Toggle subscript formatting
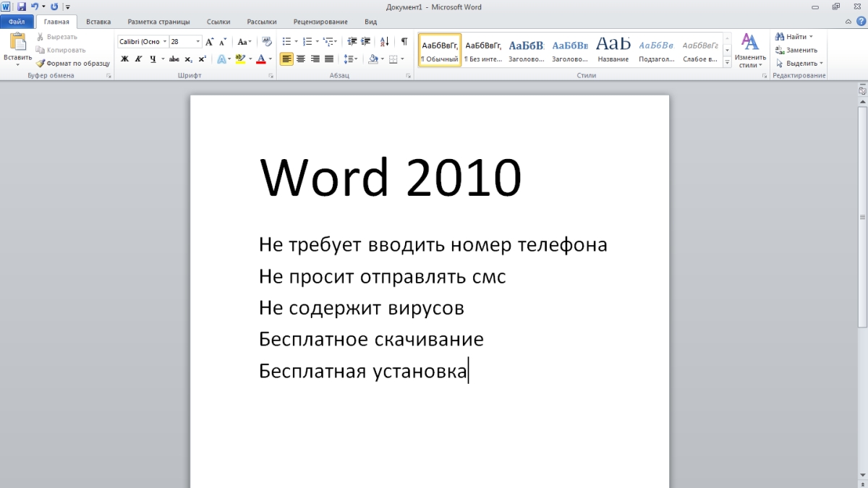This screenshot has height=488, width=868. pos(188,59)
